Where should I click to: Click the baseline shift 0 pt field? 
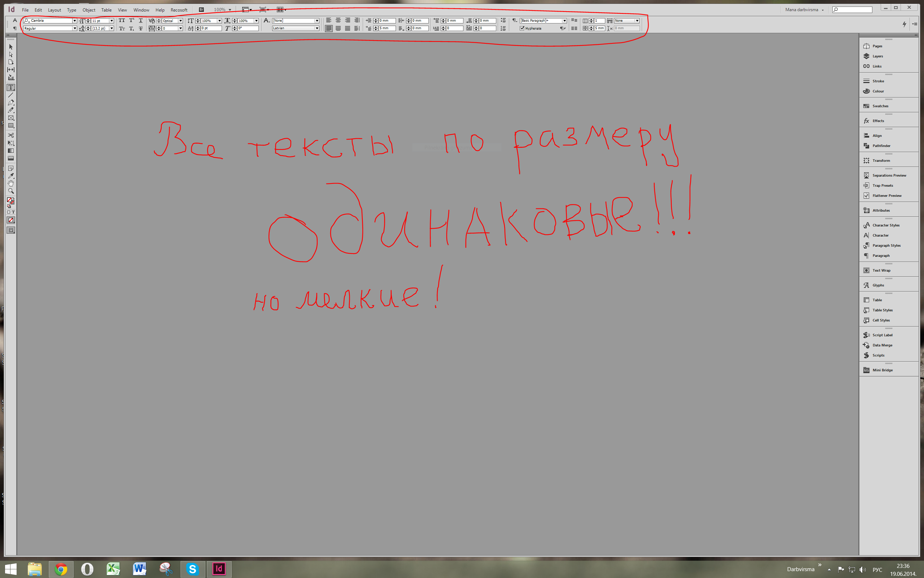pos(211,28)
